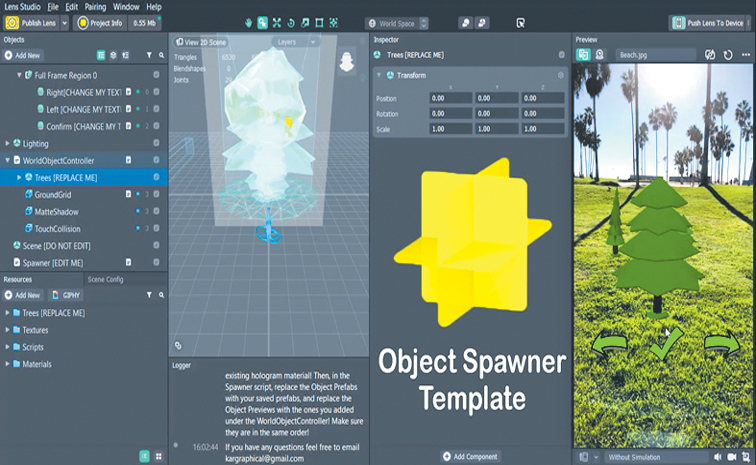Image resolution: width=756 pixels, height=465 pixels.
Task: Select GroundGrid in the Objects tree
Action: point(53,194)
